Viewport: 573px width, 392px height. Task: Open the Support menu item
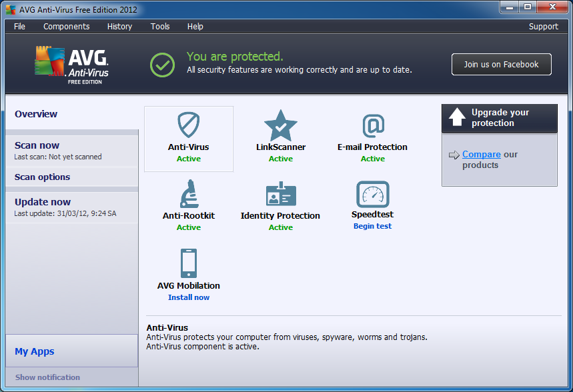tap(544, 26)
